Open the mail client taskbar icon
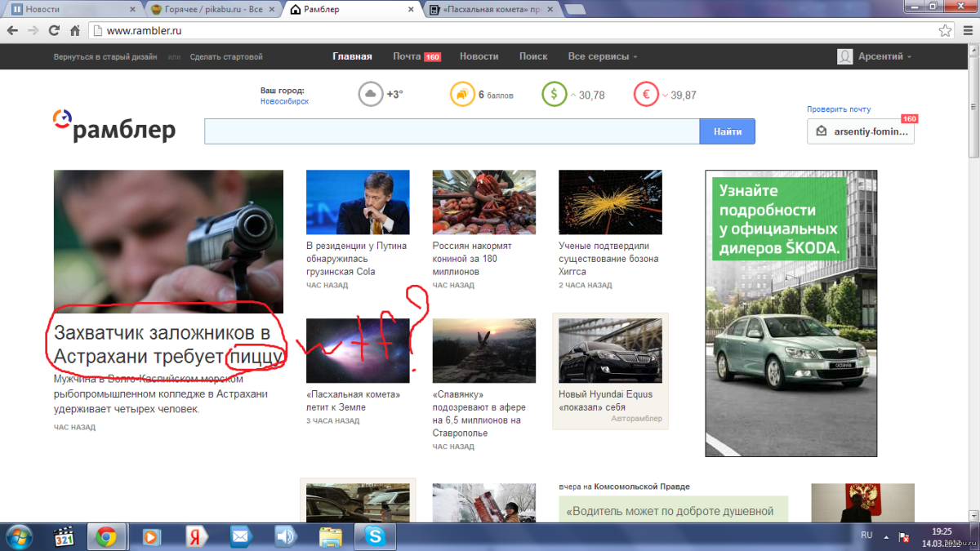This screenshot has width=980, height=551. pyautogui.click(x=239, y=536)
